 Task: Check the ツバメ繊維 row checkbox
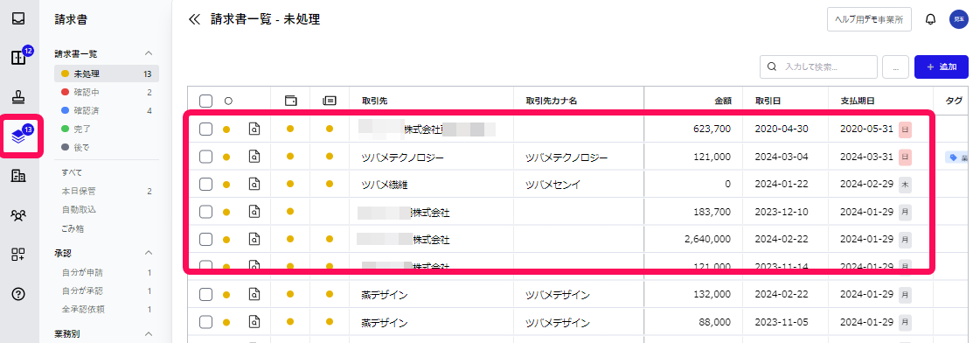coord(206,184)
